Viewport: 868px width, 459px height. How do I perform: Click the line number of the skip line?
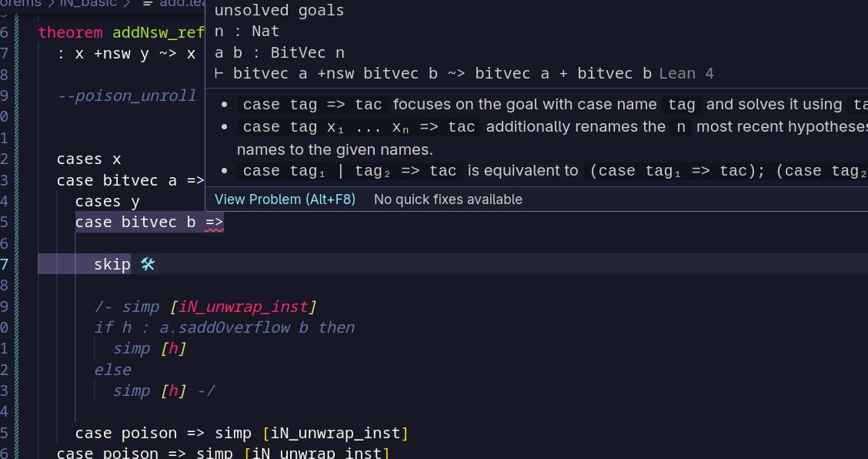tap(5, 264)
